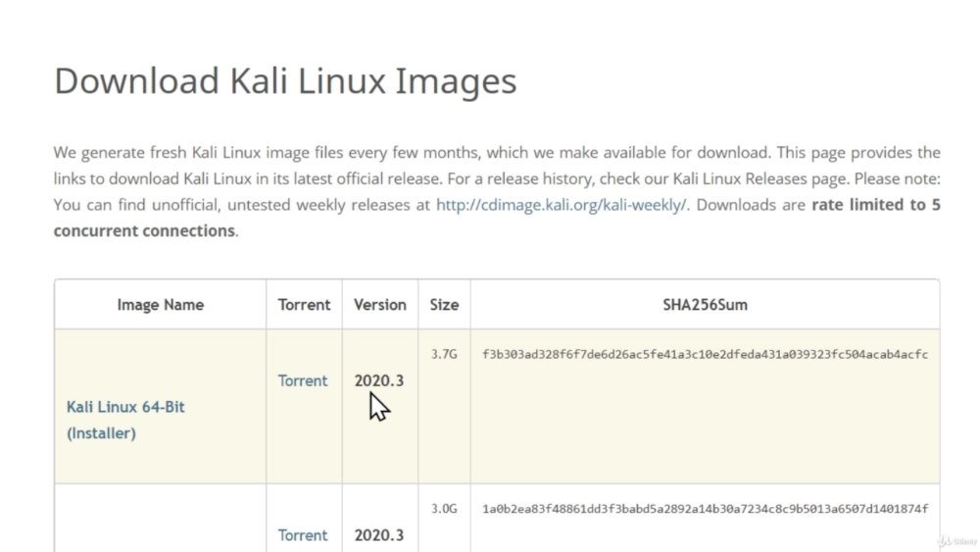Open the cdimage.kali.org kali-weekly link
The width and height of the screenshot is (980, 552).
[561, 205]
